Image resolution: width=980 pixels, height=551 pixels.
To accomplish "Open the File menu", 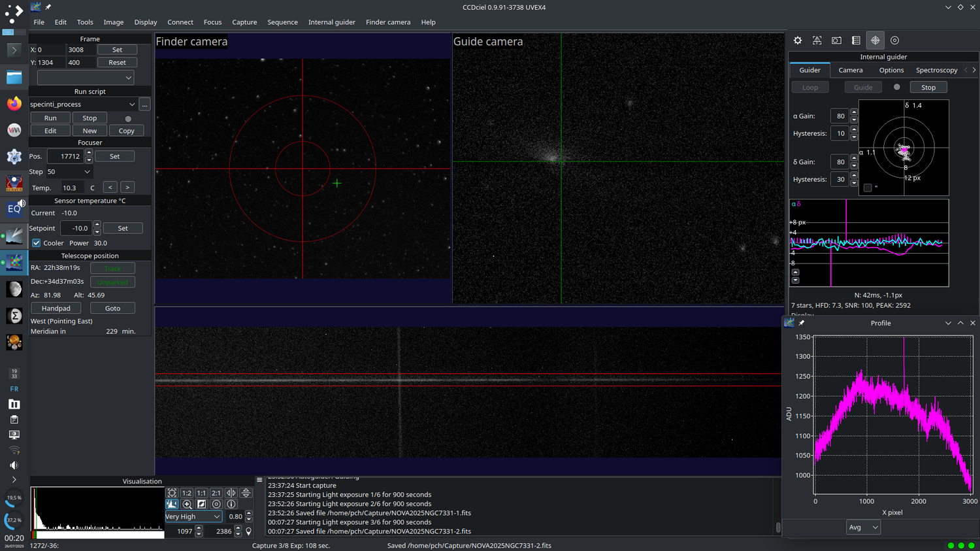I will click(x=39, y=22).
